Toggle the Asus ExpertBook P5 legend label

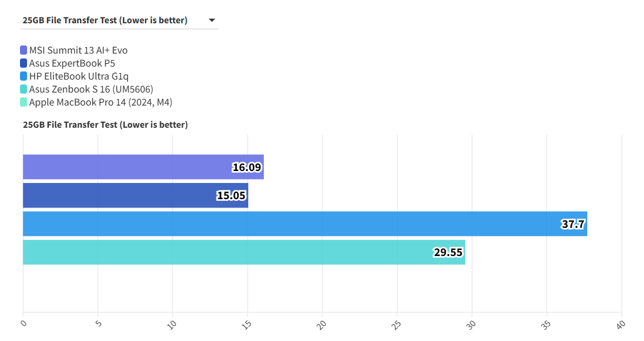(72, 63)
